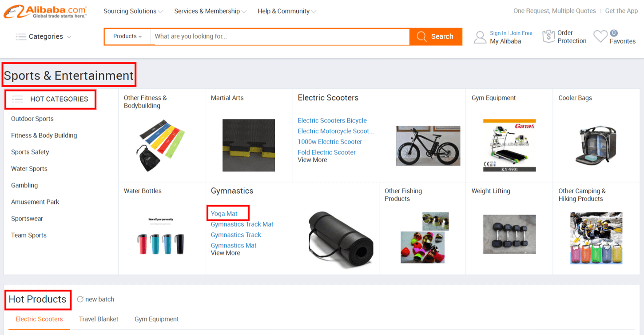Open My Alibaba account icon
Image resolution: width=644 pixels, height=335 pixels.
tap(480, 37)
